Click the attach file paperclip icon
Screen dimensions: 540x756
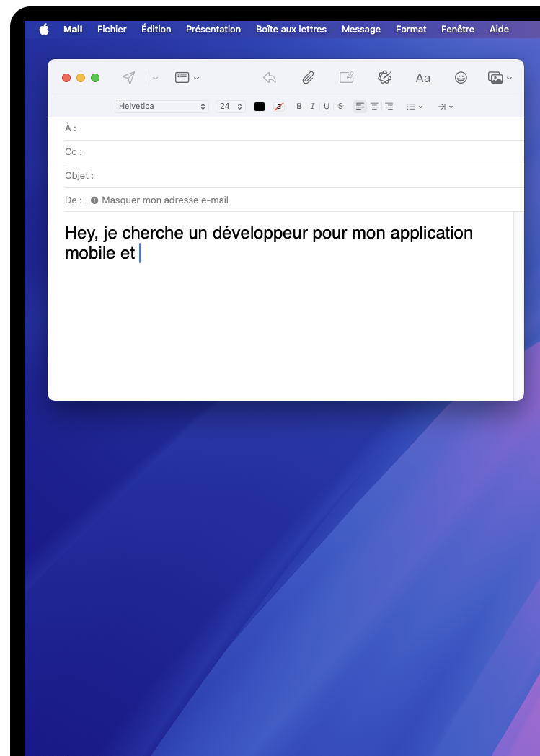coord(308,78)
